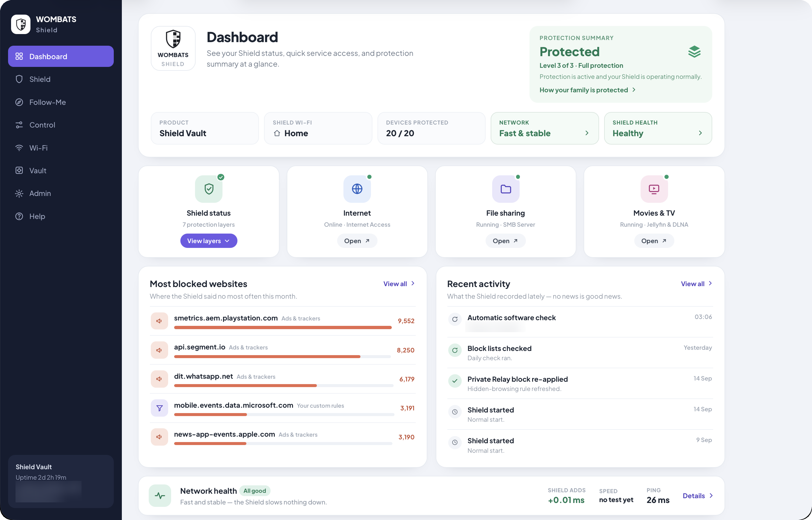Click the Private Relay block re-applied entry
This screenshot has height=520, width=812.
[x=580, y=384]
